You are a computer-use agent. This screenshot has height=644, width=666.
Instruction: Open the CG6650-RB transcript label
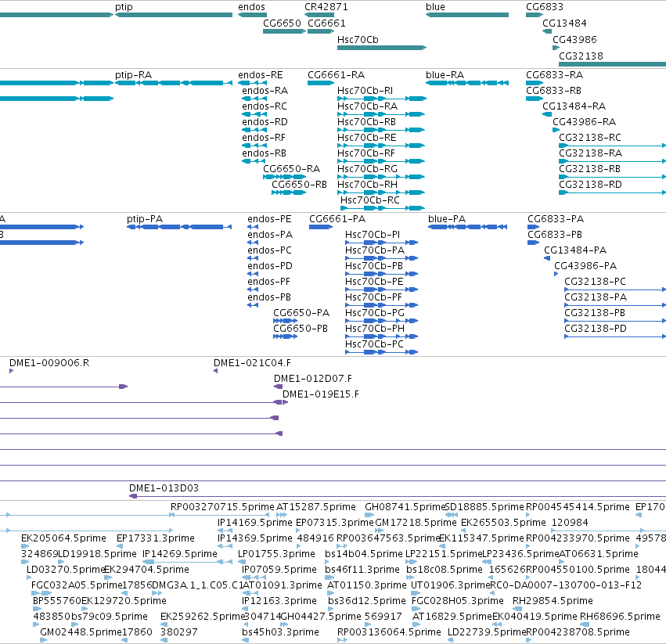300,185
